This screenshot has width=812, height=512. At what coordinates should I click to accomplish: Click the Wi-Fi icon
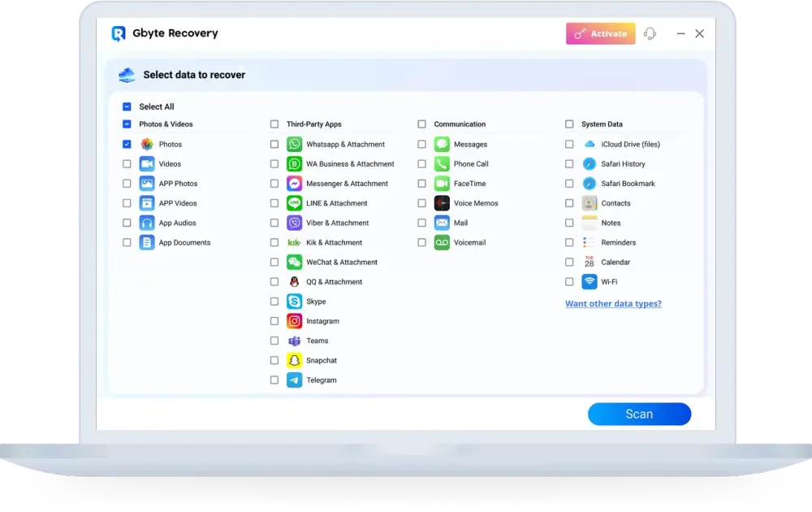point(590,282)
